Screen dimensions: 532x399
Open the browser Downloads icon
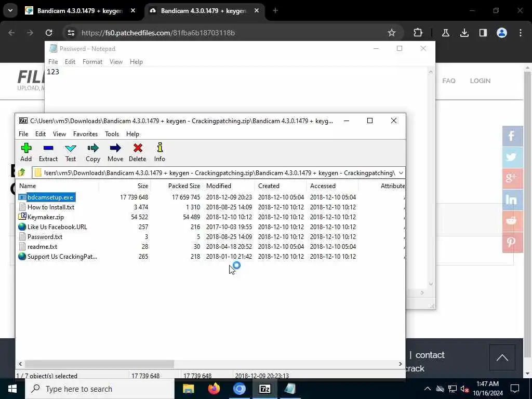click(464, 33)
